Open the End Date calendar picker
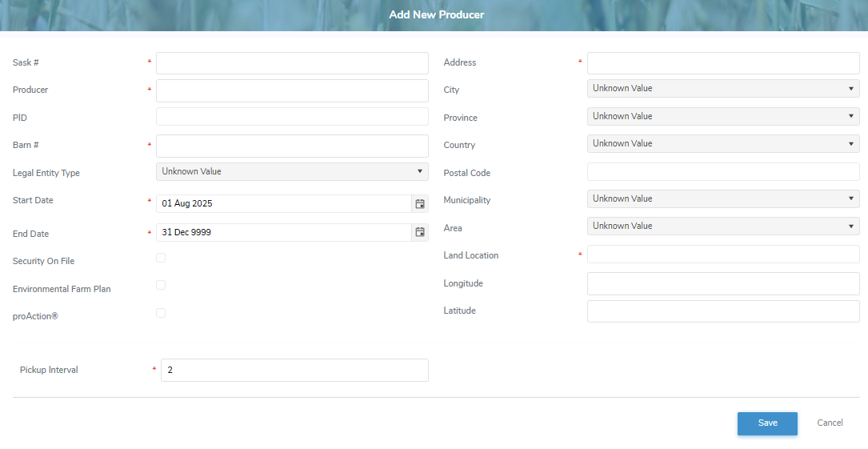868x449 pixels. (x=420, y=233)
